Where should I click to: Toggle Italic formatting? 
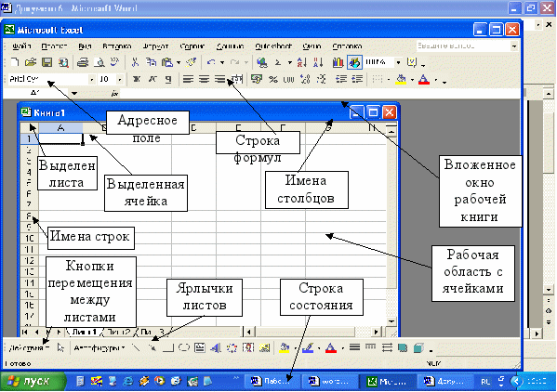pyautogui.click(x=153, y=79)
